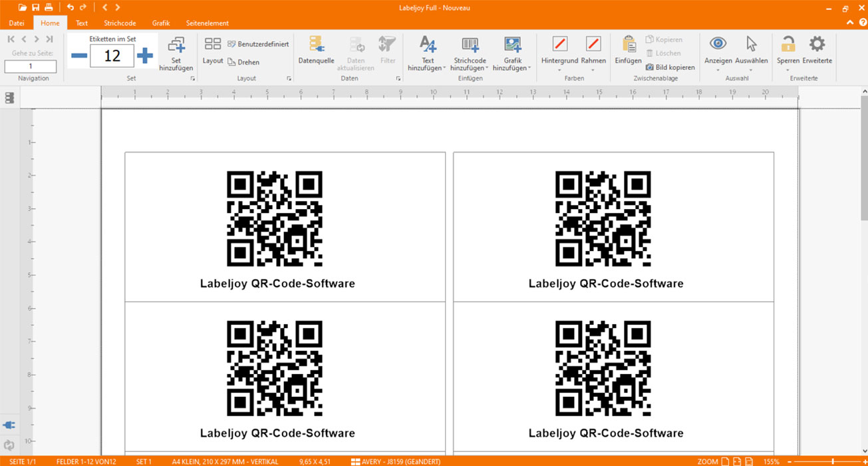Open a file via the folder icon

(x=23, y=7)
